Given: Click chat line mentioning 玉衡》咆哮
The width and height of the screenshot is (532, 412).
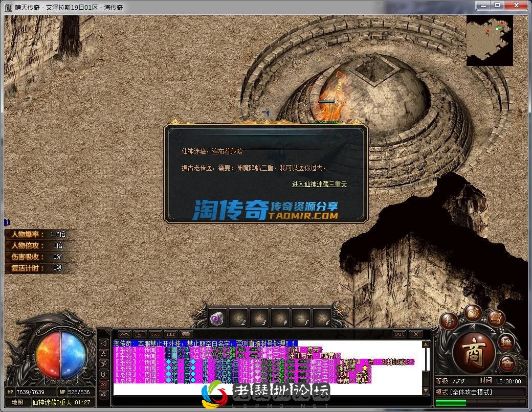Looking at the screenshot, I should (x=242, y=380).
